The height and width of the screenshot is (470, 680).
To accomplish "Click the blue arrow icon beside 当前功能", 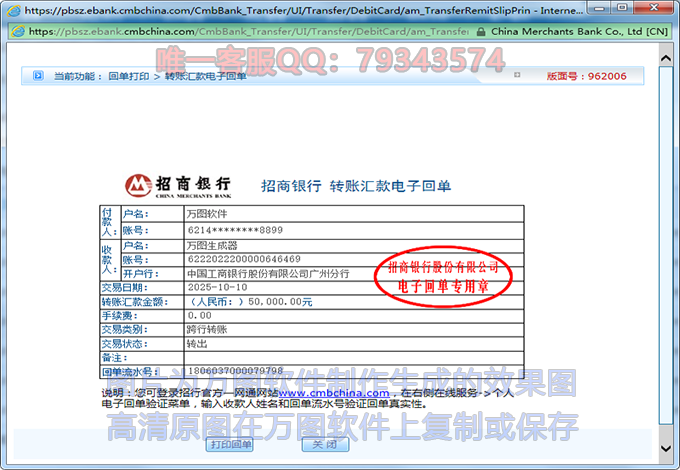I will pos(38,75).
